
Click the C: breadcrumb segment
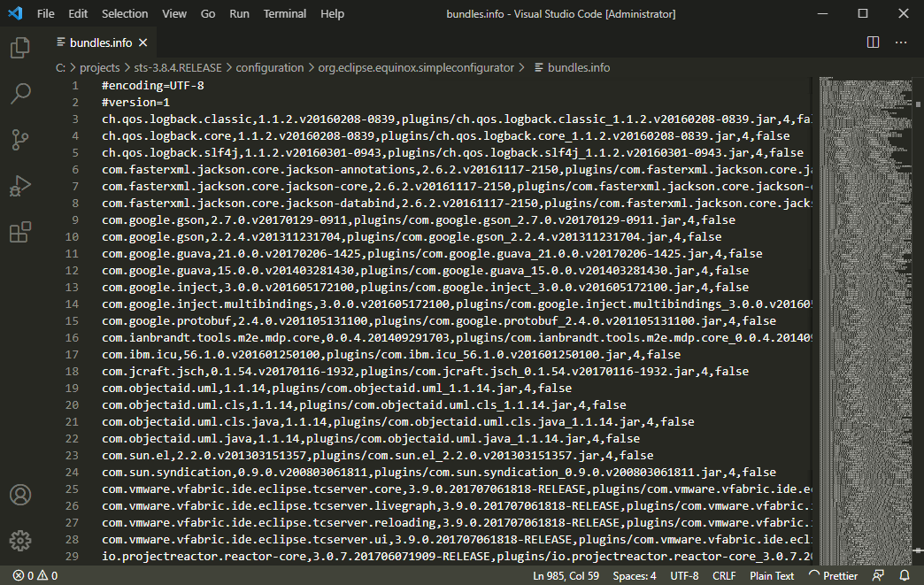[60, 68]
